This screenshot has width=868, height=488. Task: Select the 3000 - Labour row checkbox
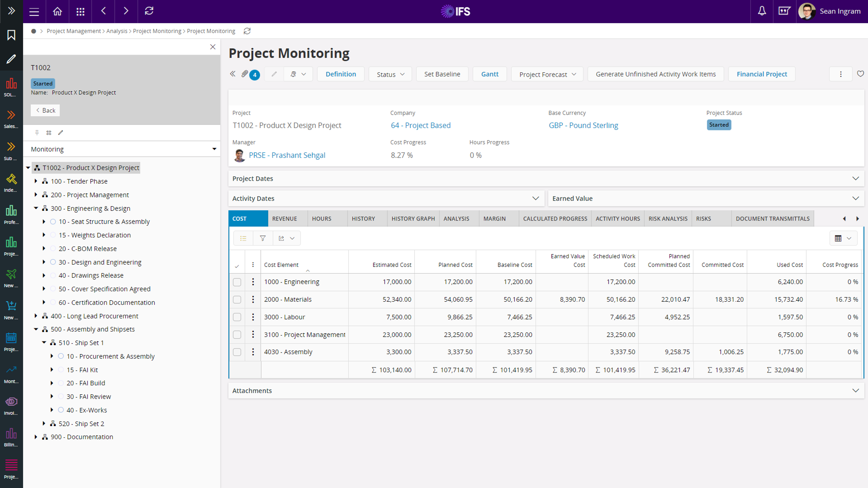[237, 317]
